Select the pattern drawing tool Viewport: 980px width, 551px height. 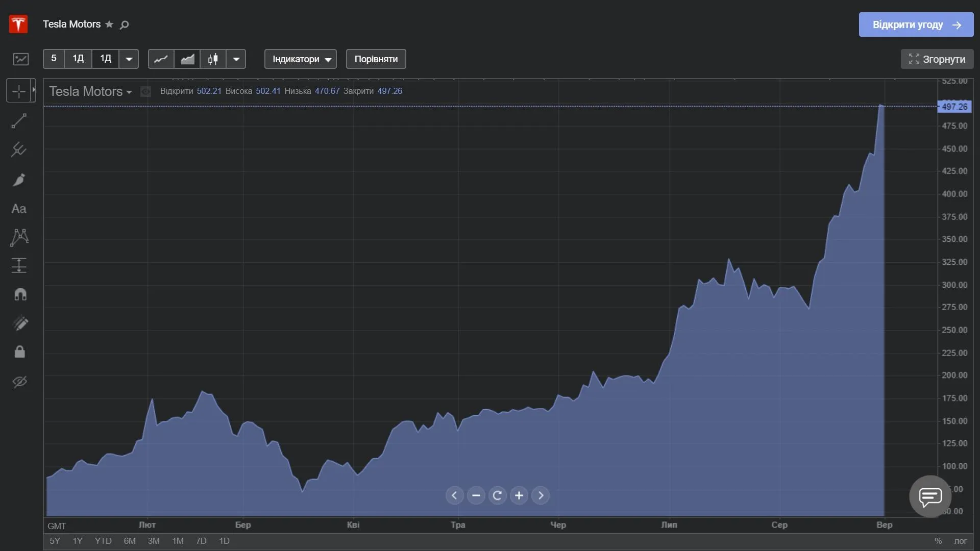coord(19,237)
